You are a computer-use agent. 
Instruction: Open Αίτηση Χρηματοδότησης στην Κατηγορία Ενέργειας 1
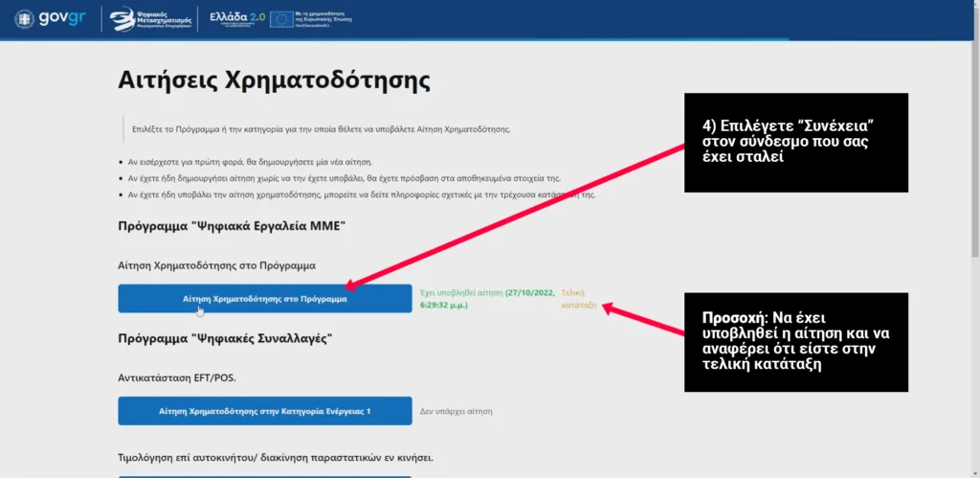tap(265, 411)
